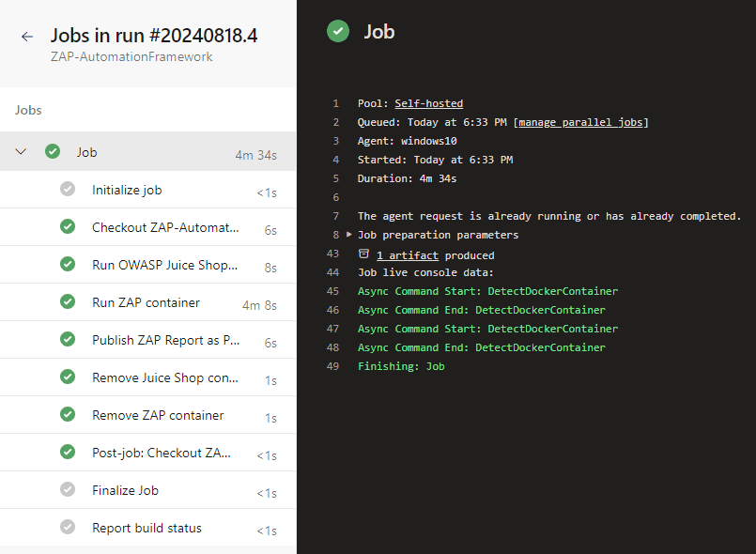
Task: Click the green check beside Checkout ZAP-Automat...
Action: (68, 226)
